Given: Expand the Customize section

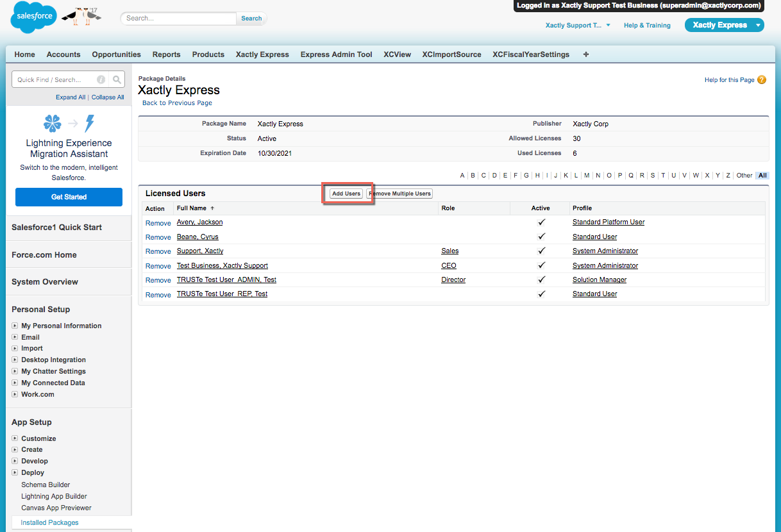Looking at the screenshot, I should [15, 438].
